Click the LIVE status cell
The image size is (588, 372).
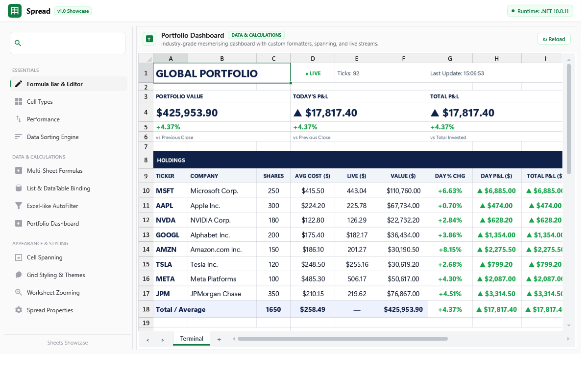(313, 73)
